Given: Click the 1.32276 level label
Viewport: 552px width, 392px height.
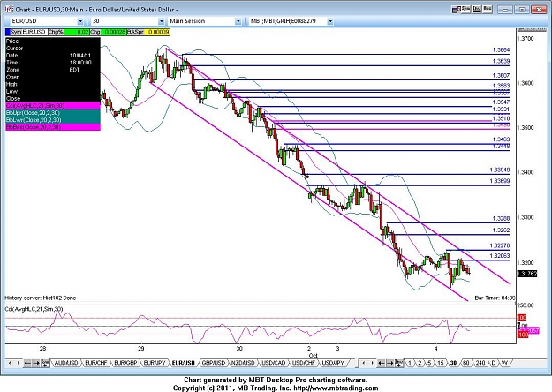Looking at the screenshot, I should 500,245.
